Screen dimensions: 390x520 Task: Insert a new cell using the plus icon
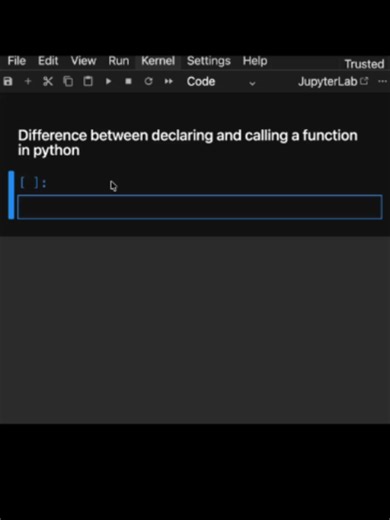pos(28,81)
